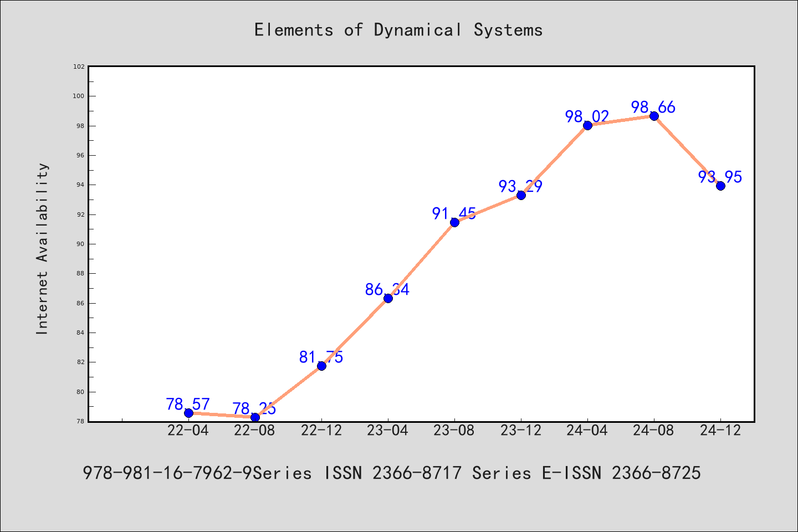
Task: Click the x-axis label '23-12'
Action: pyautogui.click(x=521, y=431)
